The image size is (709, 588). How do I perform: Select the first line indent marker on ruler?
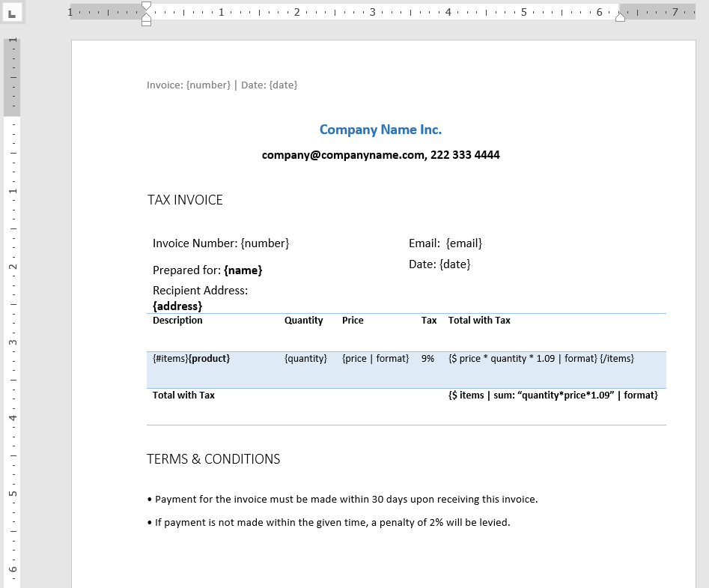point(146,6)
